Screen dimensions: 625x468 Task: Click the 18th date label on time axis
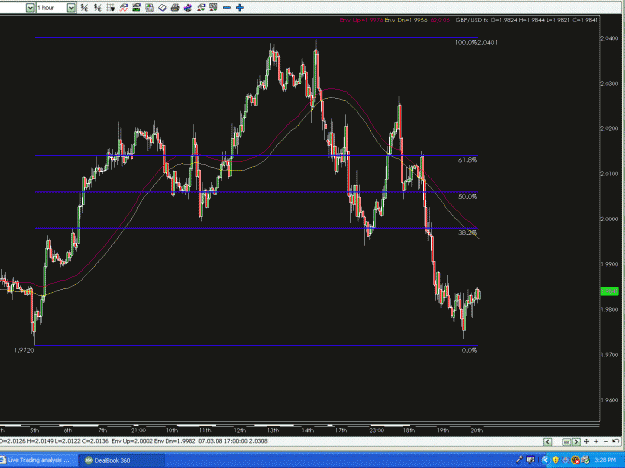[x=409, y=431]
